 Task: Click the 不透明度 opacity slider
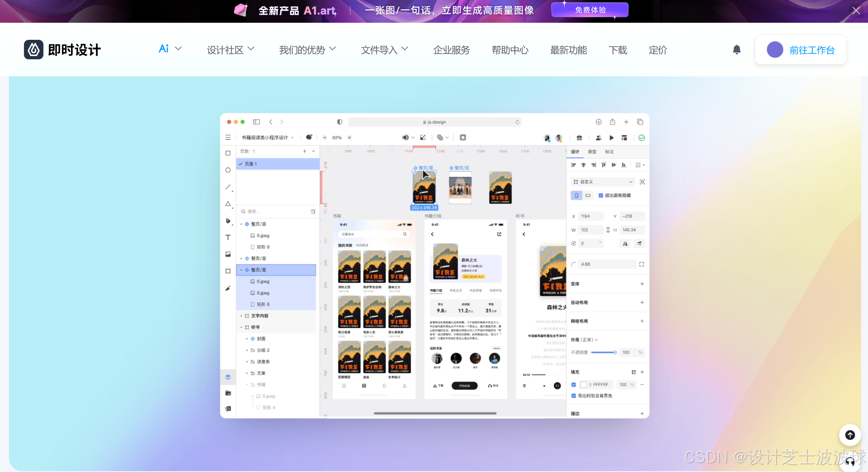[x=603, y=353]
